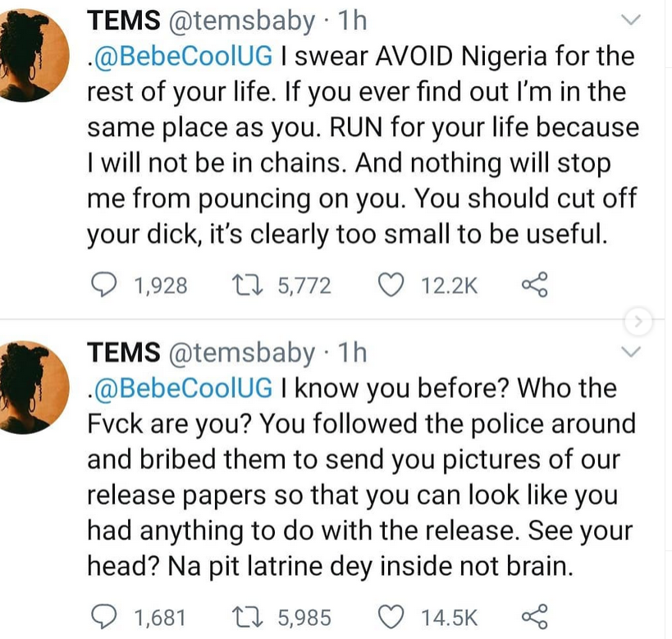
Task: Open options chevron on second tweet
Action: (x=631, y=353)
